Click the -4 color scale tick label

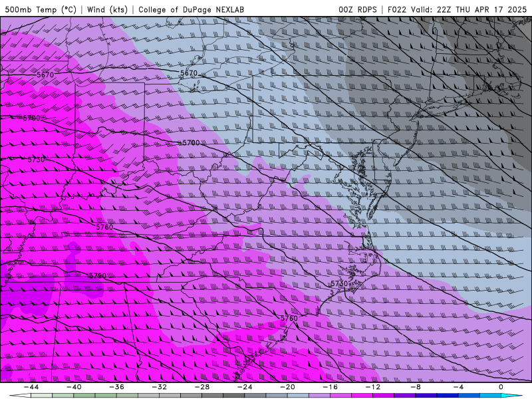click(x=458, y=387)
